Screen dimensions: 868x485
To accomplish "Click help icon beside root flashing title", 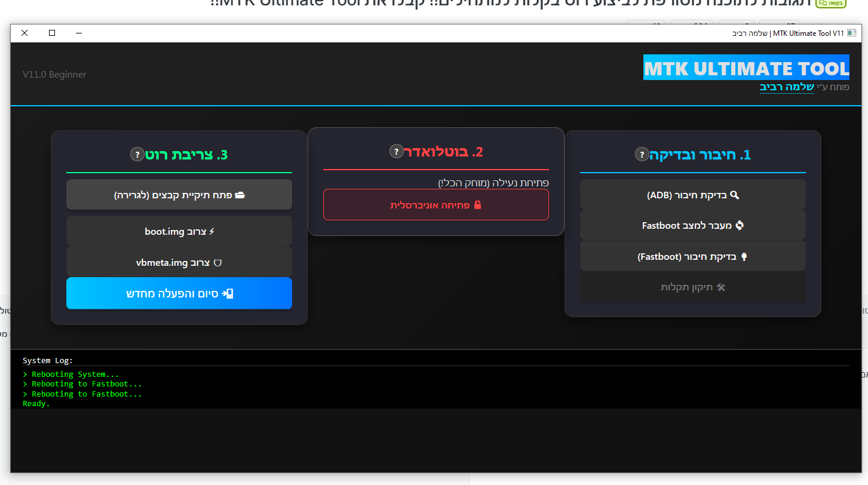I will tap(137, 155).
